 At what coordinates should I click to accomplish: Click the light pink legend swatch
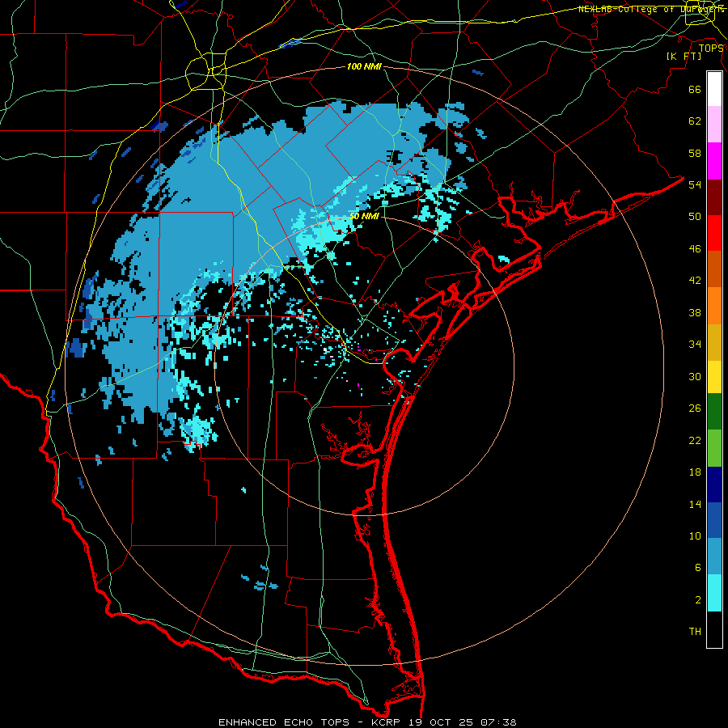(x=714, y=124)
